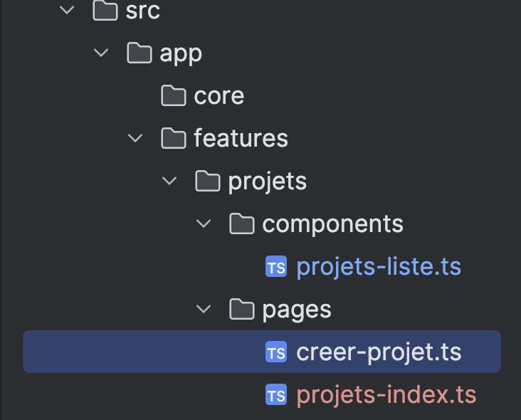Click the projets folder icon
The image size is (521, 420).
tap(208, 181)
